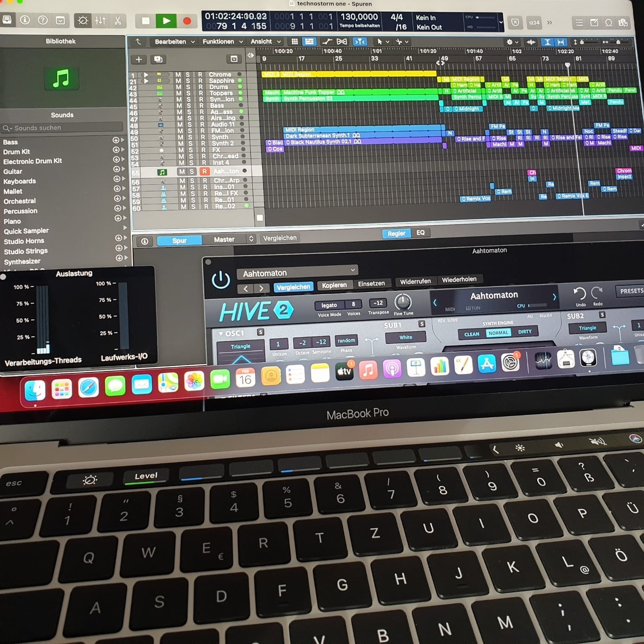Click the Stop button in the transport
This screenshot has width=644, height=644.
pyautogui.click(x=146, y=21)
